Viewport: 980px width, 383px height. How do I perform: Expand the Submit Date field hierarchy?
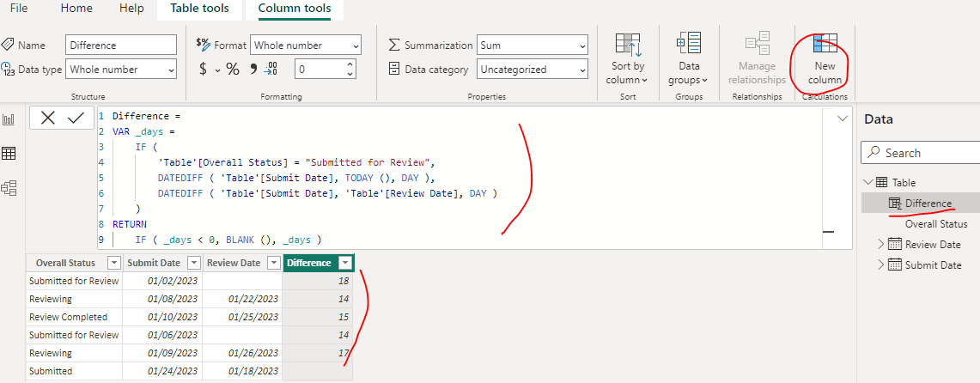coord(881,264)
